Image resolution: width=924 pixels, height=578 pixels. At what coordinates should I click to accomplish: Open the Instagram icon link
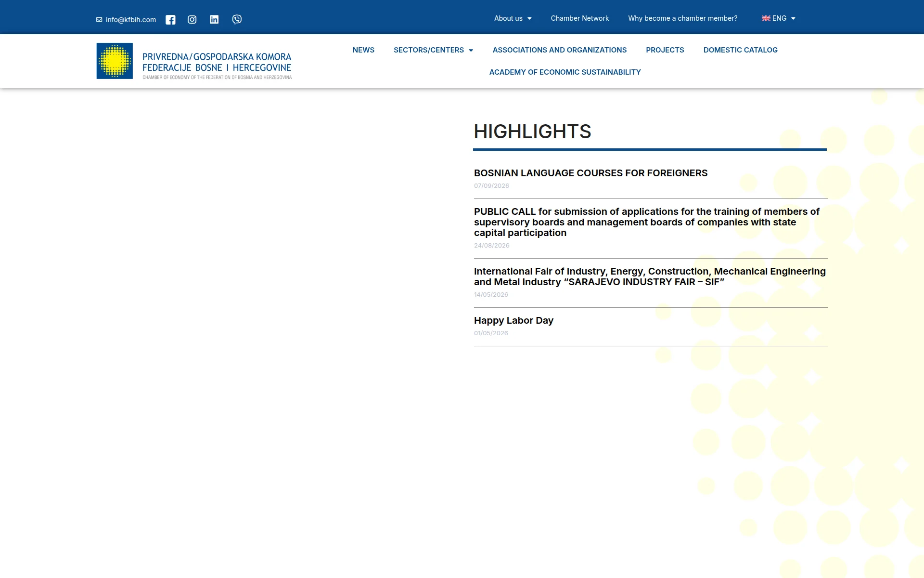(x=192, y=20)
